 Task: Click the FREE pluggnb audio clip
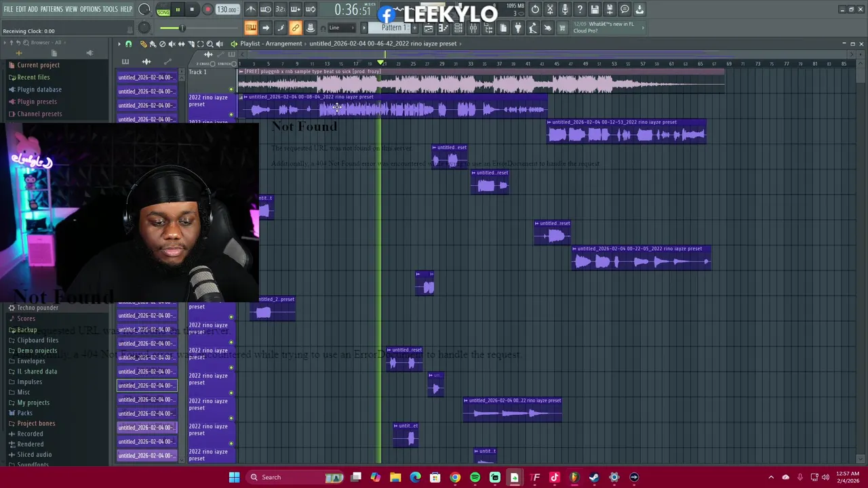tap(481, 81)
